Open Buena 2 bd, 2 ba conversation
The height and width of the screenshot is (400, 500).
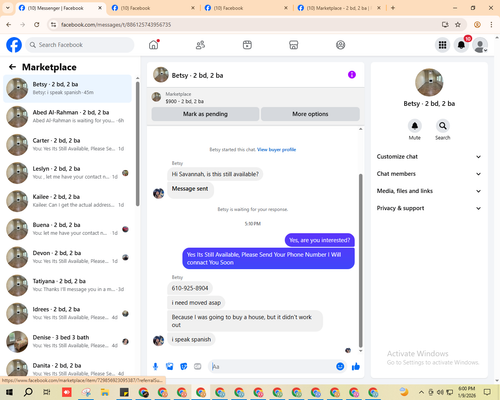coord(68,229)
